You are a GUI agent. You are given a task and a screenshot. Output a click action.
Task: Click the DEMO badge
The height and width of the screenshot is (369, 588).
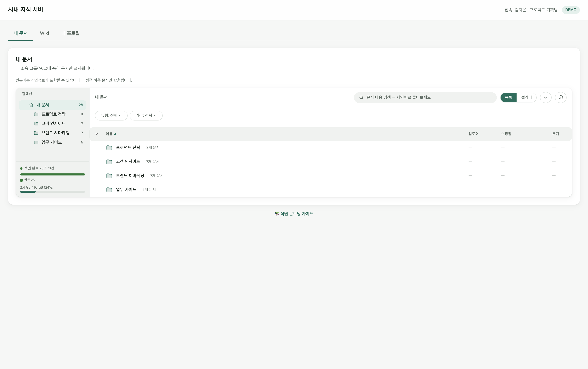click(571, 10)
